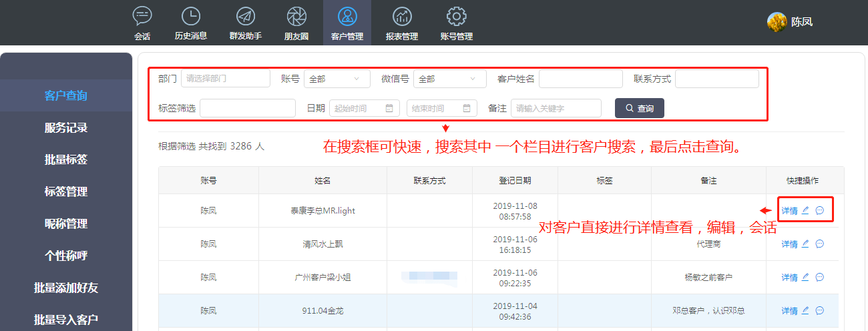Screen dimensions: 868x331
Task: Open 批量导入客户 in sidebar
Action: pyautogui.click(x=66, y=320)
